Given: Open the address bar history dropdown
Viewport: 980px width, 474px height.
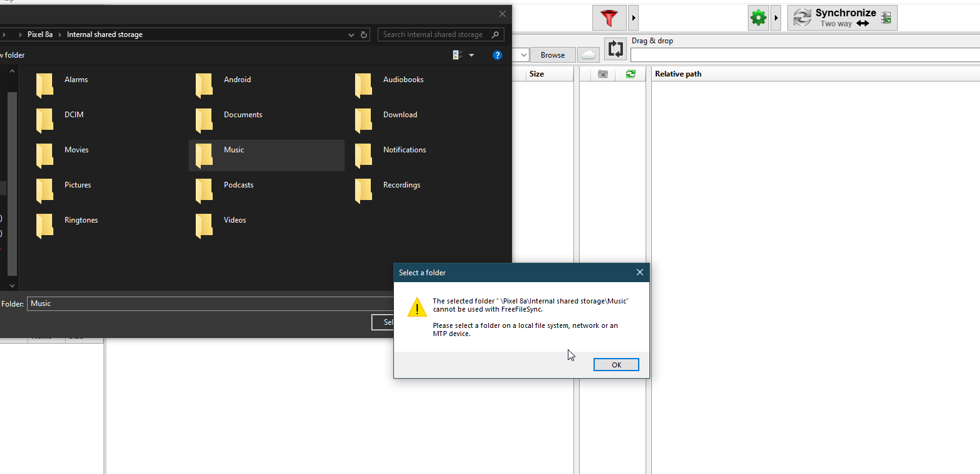Looking at the screenshot, I should click(x=352, y=34).
